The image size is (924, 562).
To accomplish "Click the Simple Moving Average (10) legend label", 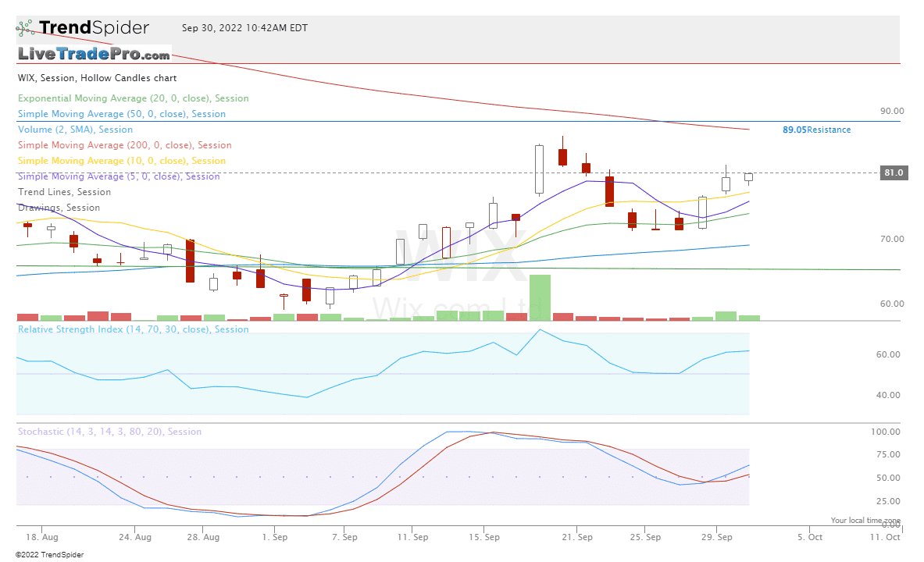I will tap(121, 161).
